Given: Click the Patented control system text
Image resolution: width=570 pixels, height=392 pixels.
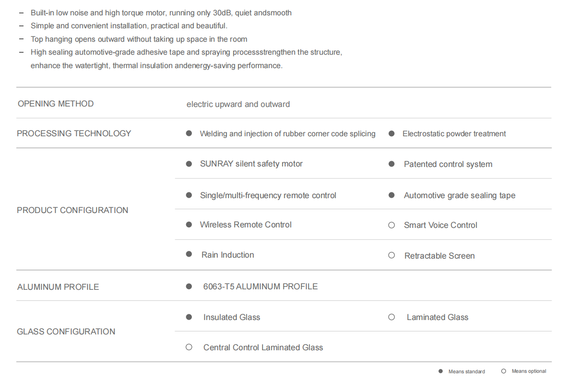Looking at the screenshot, I should coord(448,165).
